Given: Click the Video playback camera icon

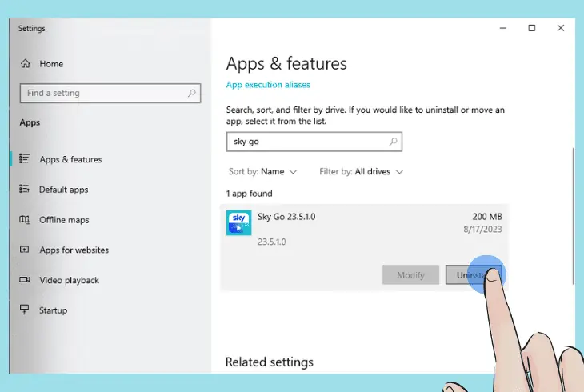Looking at the screenshot, I should coord(25,279).
